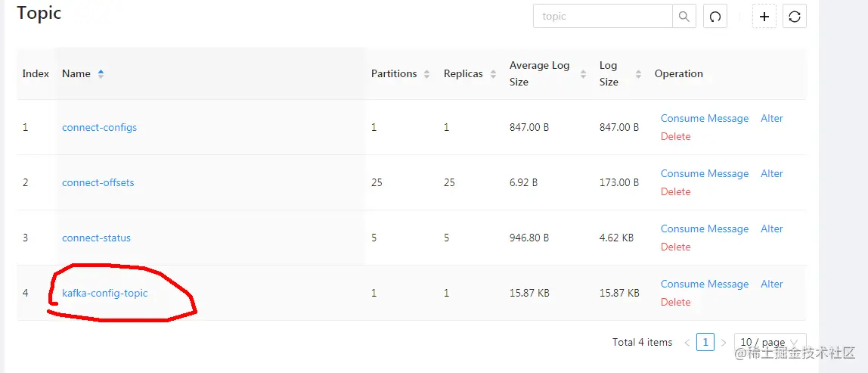Click the reset search icon button
The height and width of the screenshot is (373, 868).
(715, 16)
